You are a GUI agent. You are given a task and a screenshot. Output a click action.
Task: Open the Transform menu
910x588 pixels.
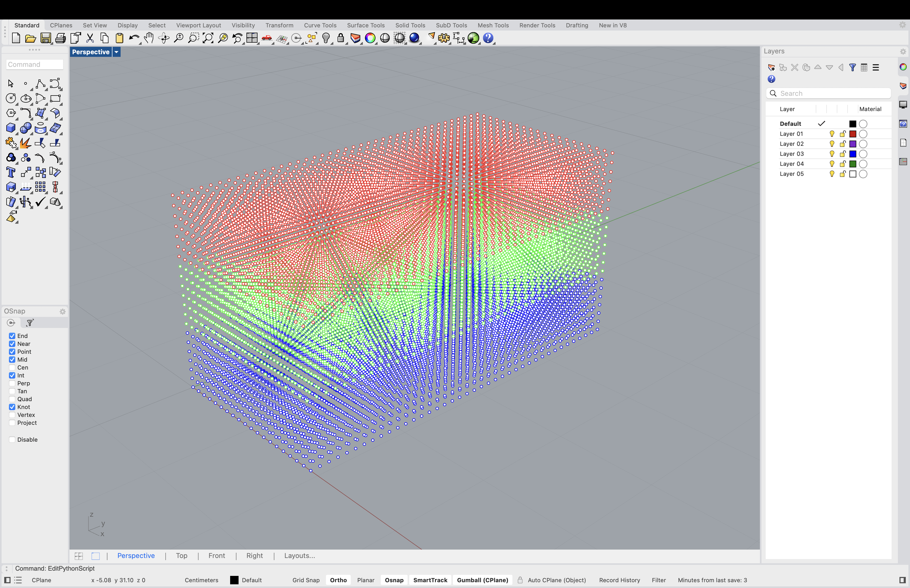[x=279, y=25]
